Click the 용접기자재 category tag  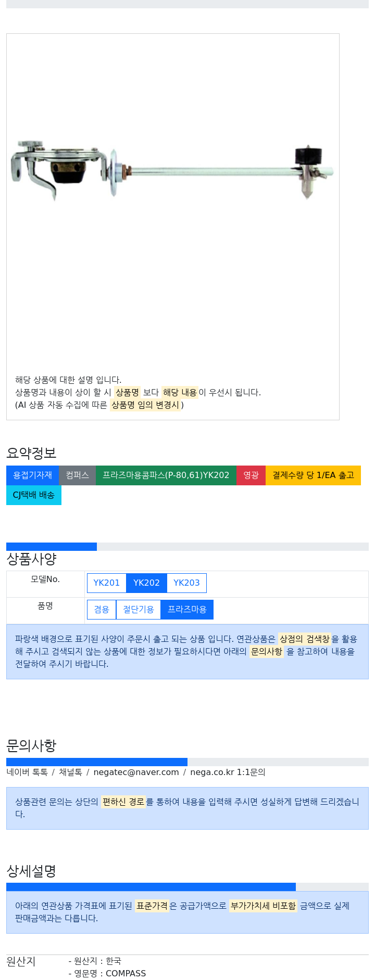point(32,475)
